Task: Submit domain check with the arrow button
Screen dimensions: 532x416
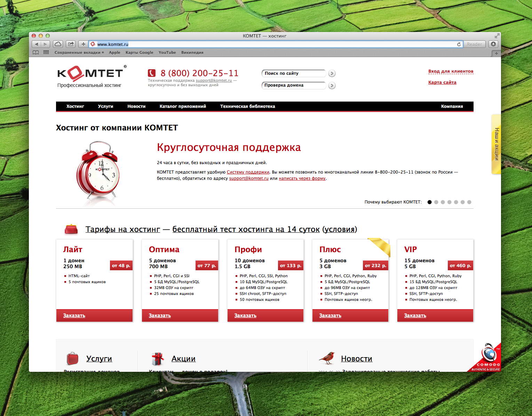Action: point(332,86)
